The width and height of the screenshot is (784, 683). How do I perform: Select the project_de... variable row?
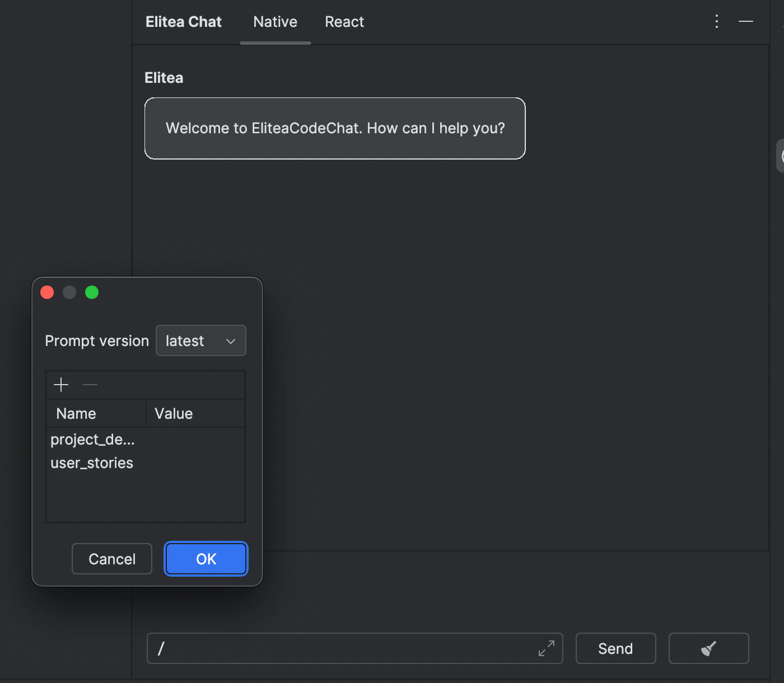pyautogui.click(x=146, y=439)
